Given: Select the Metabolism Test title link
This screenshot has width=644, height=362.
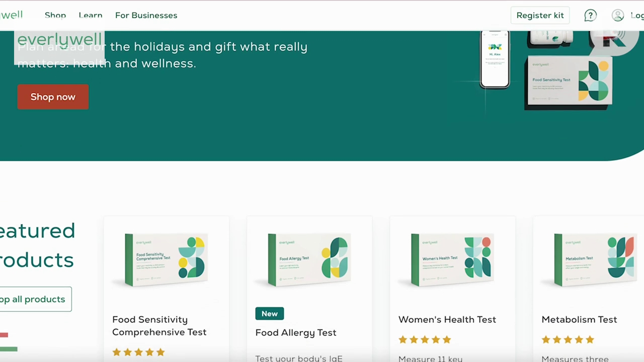Looking at the screenshot, I should 579,320.
